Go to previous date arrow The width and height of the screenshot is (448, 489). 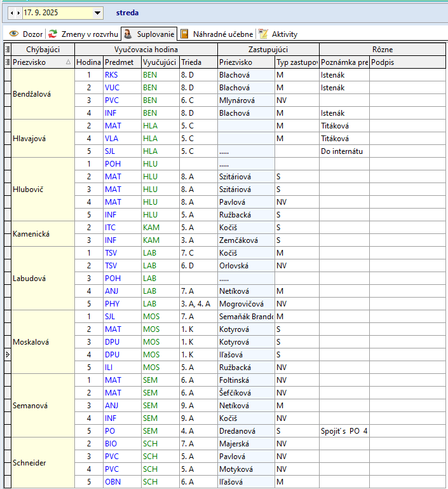12,13
